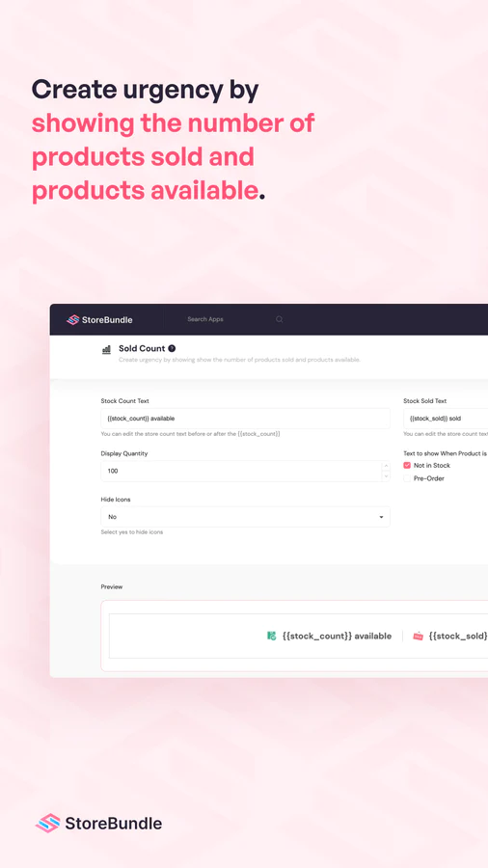
Task: Uncheck the Not in Stock checkbox
Action: pyautogui.click(x=407, y=466)
